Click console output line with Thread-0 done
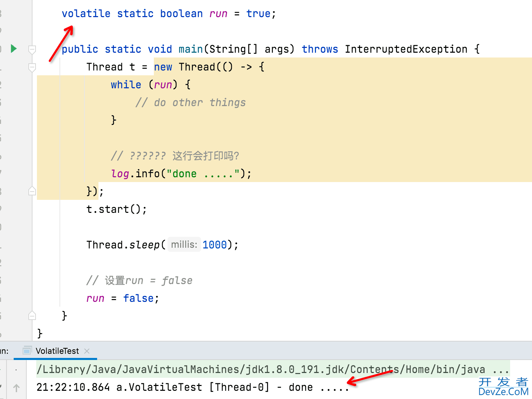 tap(192, 387)
